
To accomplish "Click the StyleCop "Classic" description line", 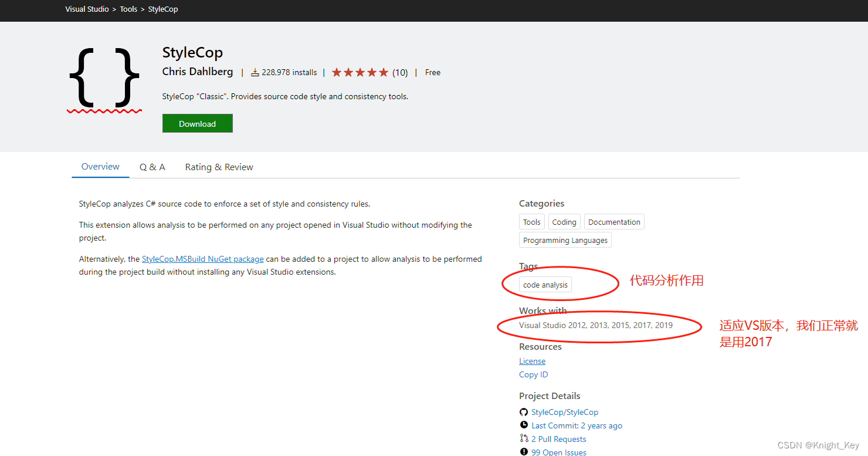I will pyautogui.click(x=285, y=96).
